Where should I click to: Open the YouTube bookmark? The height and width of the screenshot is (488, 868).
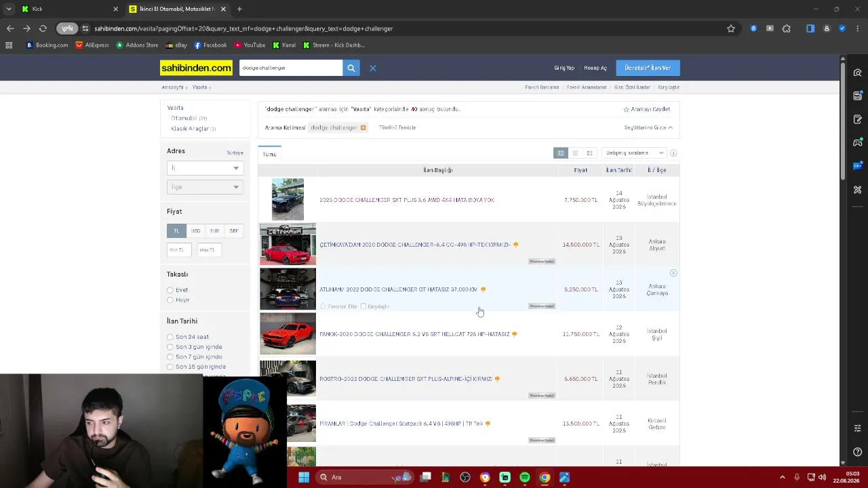(x=250, y=45)
